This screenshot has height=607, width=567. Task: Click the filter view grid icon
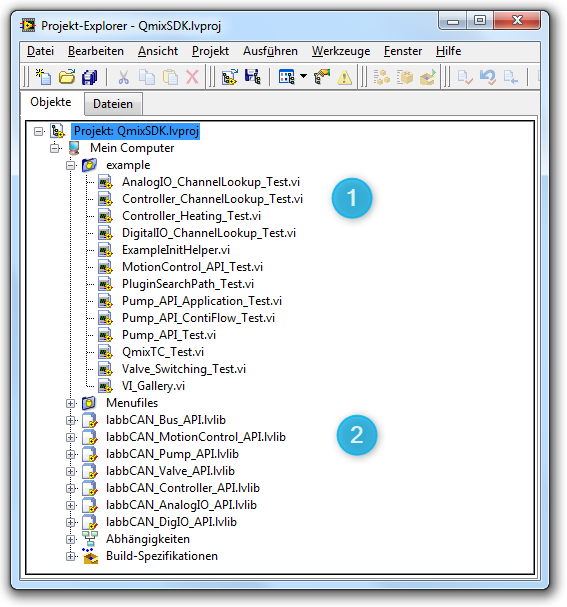pyautogui.click(x=287, y=77)
